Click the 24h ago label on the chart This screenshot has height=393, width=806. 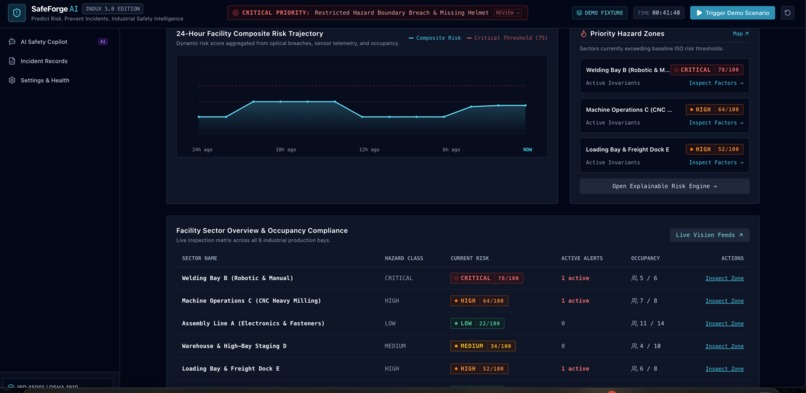tap(202, 149)
